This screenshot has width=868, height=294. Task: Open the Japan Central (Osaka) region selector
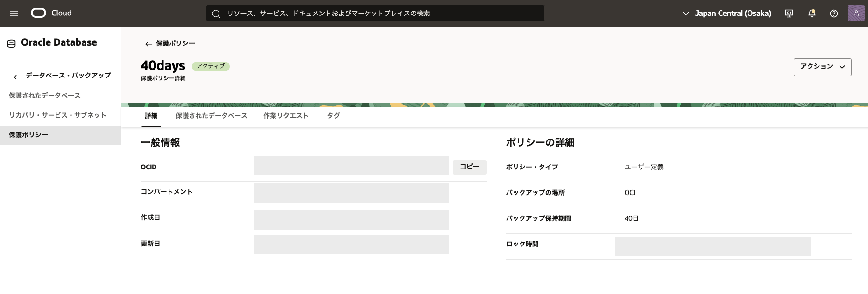point(727,14)
